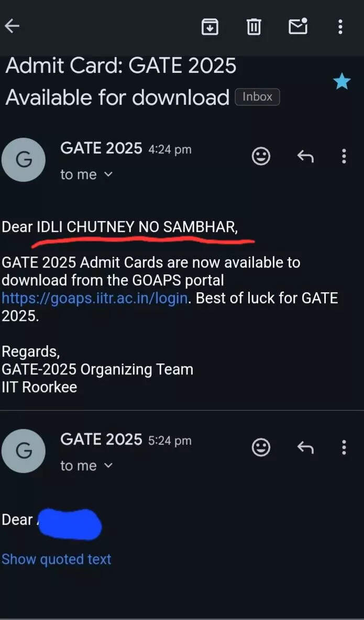Tap GATE 2025 sender name at 5:24 pm
The image size is (364, 620).
tap(101, 440)
